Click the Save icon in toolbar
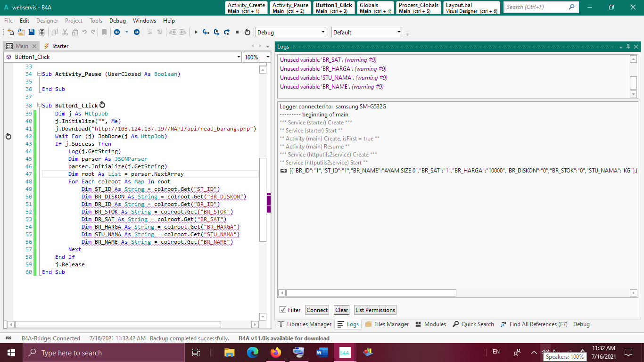 [32, 32]
